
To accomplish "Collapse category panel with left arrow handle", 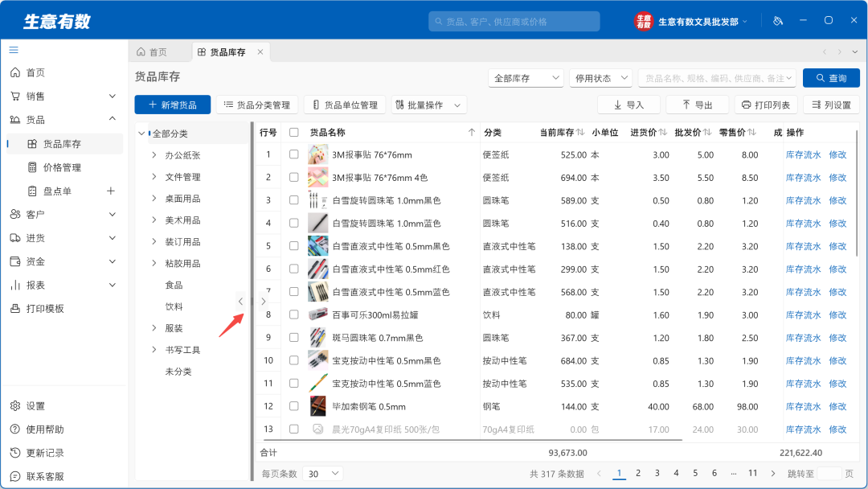I will [x=240, y=302].
